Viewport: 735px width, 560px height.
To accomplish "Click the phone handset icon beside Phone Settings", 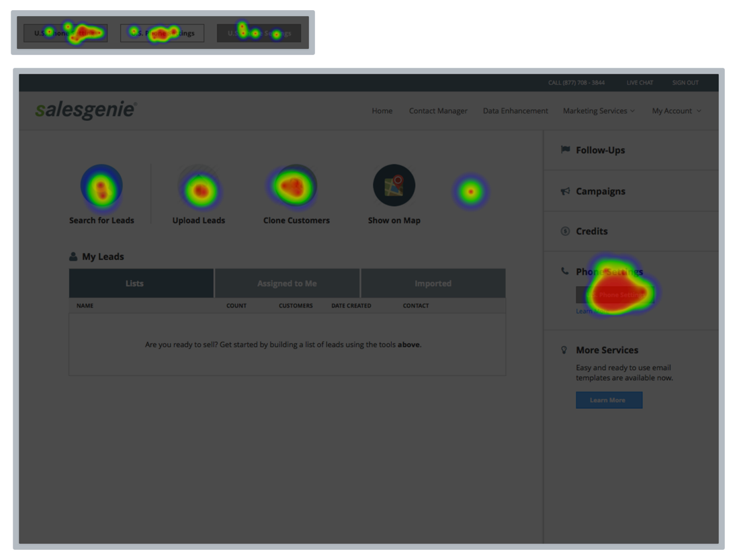I will click(x=565, y=271).
